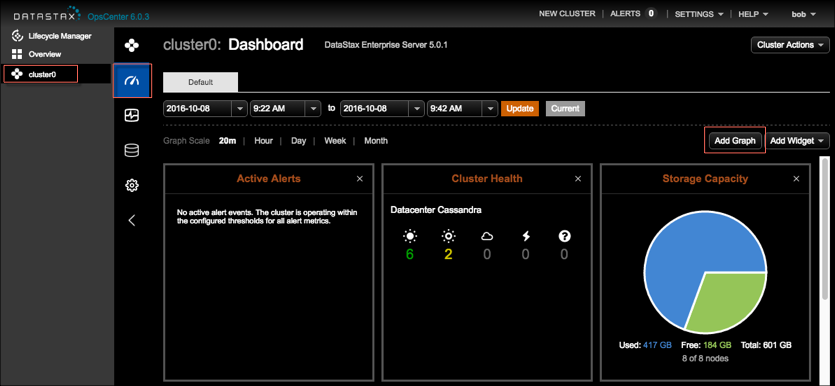Image resolution: width=835 pixels, height=386 pixels.
Task: Click the start date input field
Action: pyautogui.click(x=198, y=108)
